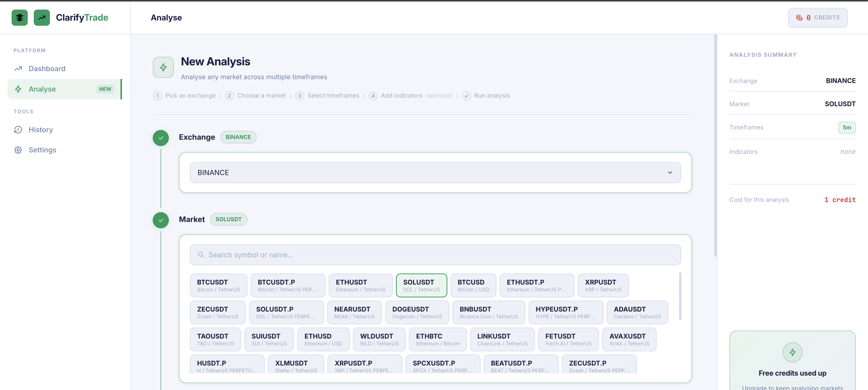This screenshot has height=390, width=868.
Task: Select the BTCUSDT market card
Action: coord(218,285)
